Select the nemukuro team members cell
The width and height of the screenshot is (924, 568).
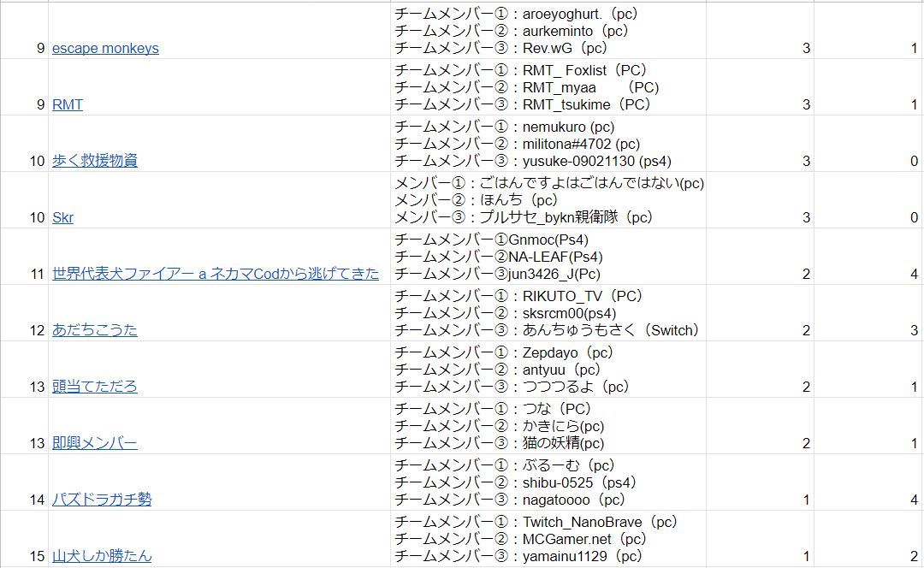[x=548, y=144]
